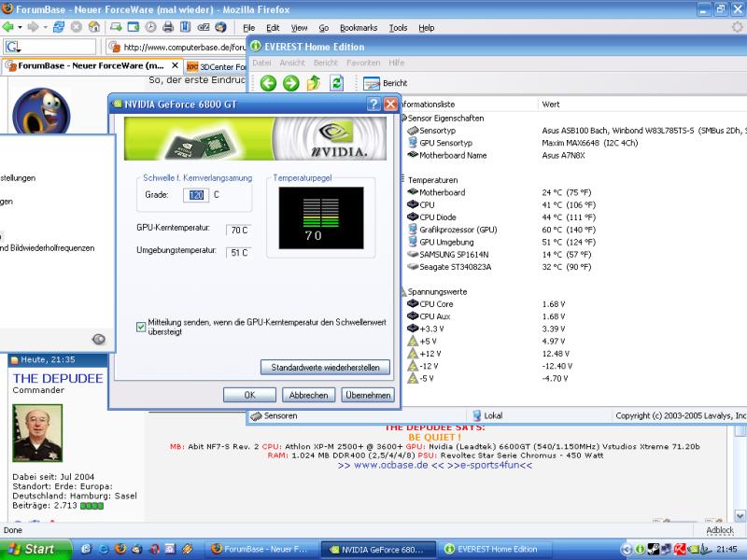Toggle the Mitteilung senden checkbox
Viewport: 747px width, 560px height.
tap(141, 327)
